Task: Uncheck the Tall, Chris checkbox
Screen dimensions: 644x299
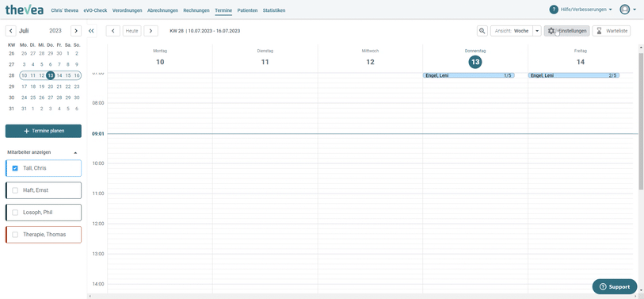Action: pos(15,168)
